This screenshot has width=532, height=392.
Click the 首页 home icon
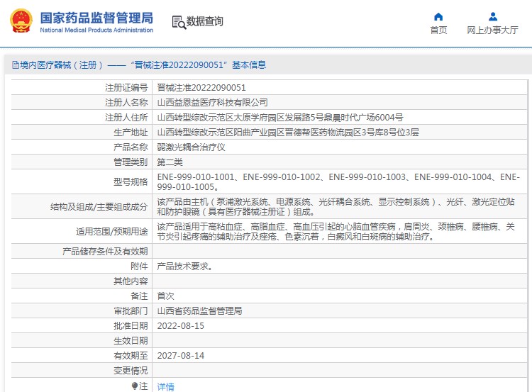click(438, 16)
